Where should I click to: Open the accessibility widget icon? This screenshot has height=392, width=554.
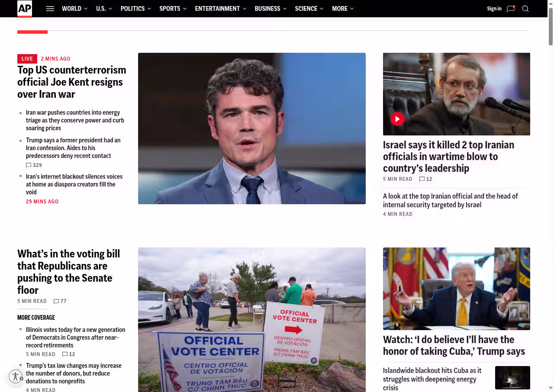click(x=16, y=376)
